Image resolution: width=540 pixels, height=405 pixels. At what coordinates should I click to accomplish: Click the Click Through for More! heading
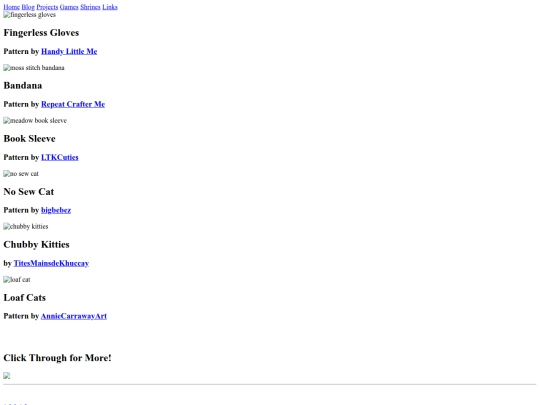(58, 358)
